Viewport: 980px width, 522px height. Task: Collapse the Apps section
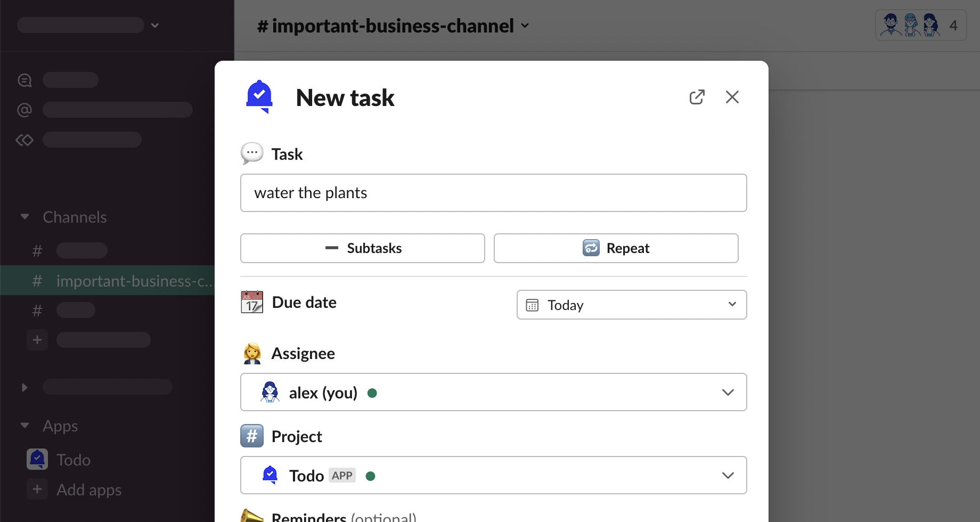[24, 426]
